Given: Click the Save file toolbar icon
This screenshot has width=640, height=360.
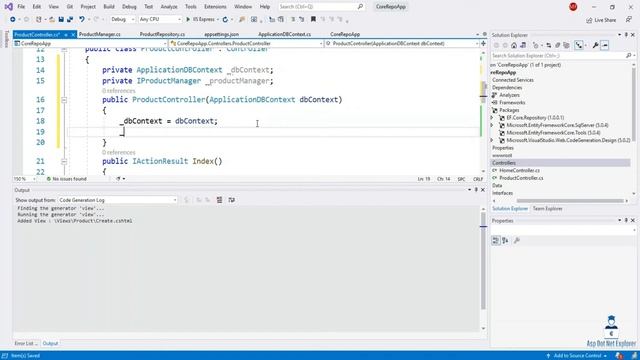Looking at the screenshot, I should point(61,19).
